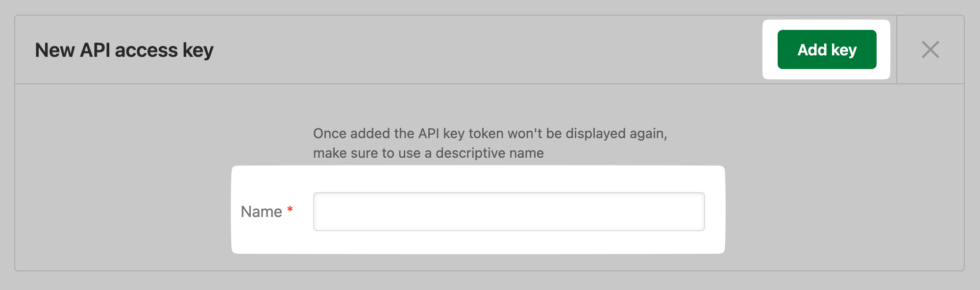Viewport: 980px width, 290px height.
Task: Focus the Name text input field
Action: click(509, 212)
